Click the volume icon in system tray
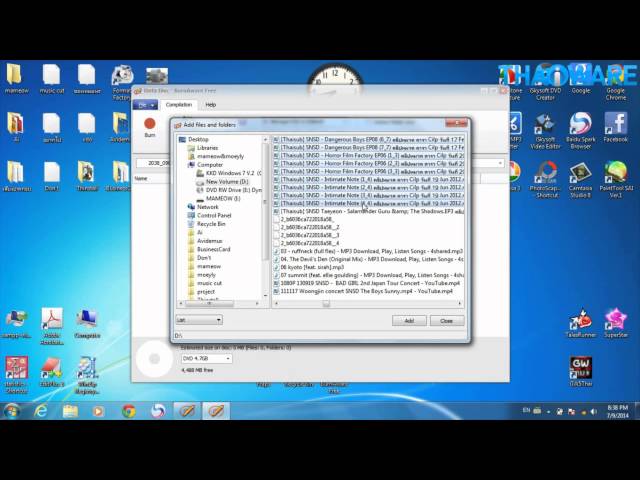This screenshot has height=480, width=640. (x=594, y=412)
